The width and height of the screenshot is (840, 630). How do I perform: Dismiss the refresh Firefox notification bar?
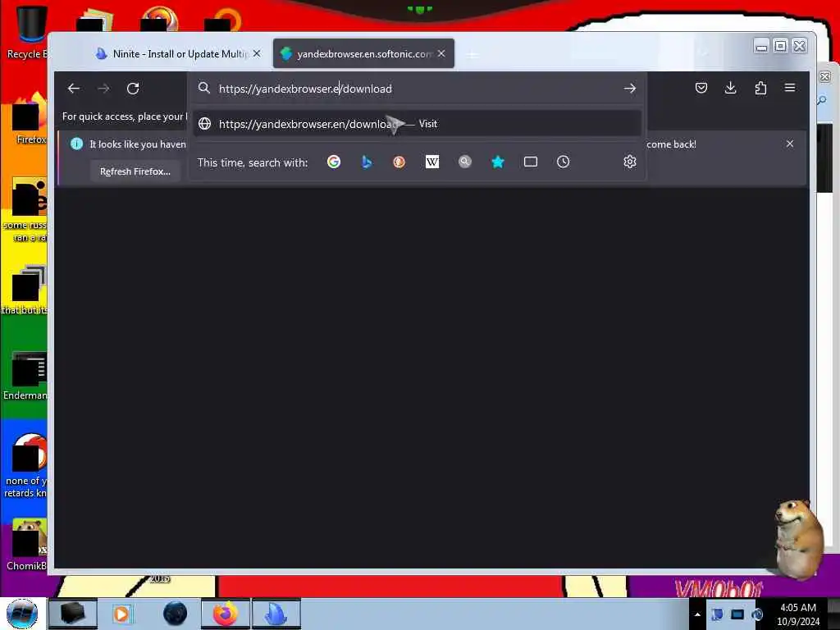tap(790, 144)
